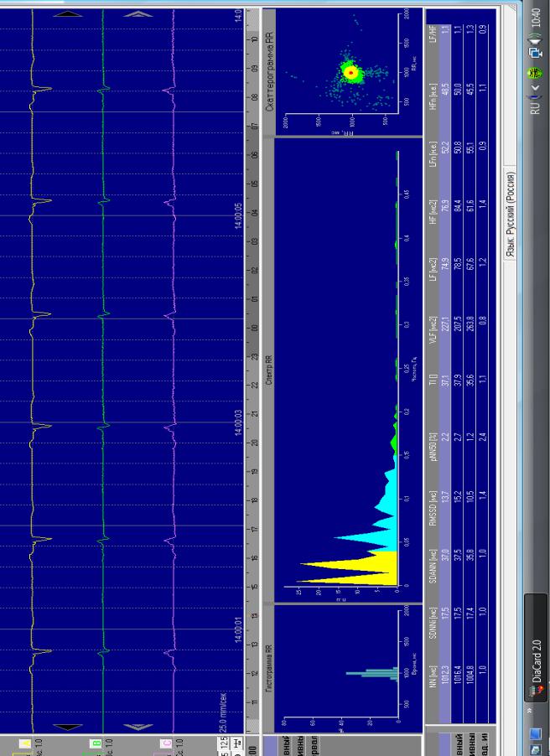Select the RMSSD value 10.5 cell
Viewport: 550px width, 756px height.
[x=470, y=495]
